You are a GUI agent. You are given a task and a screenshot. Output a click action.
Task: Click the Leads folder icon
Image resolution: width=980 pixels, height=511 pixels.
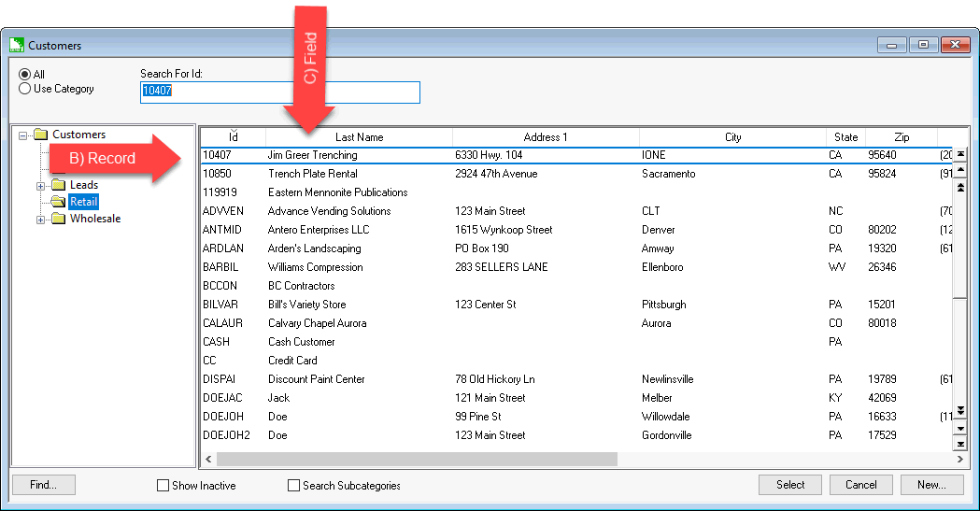point(58,185)
